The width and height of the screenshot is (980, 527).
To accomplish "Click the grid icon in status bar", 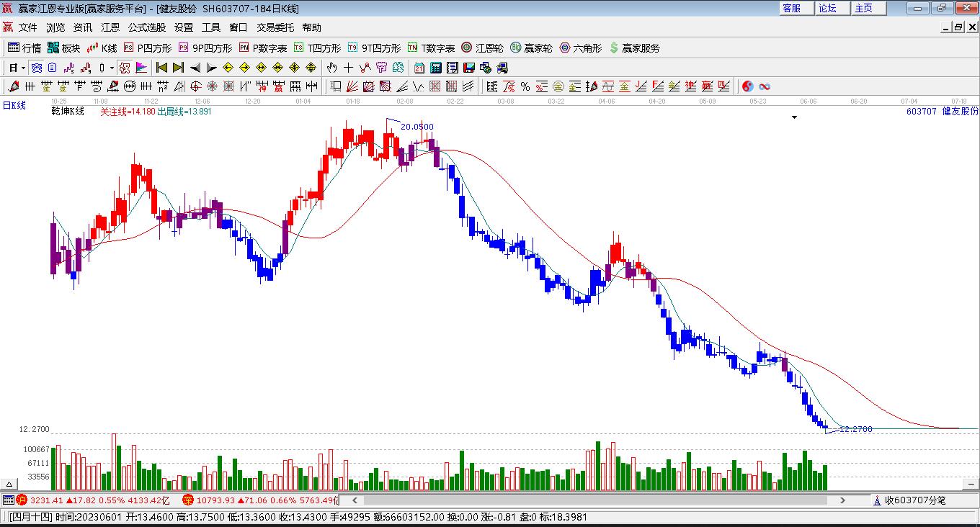I will coord(8,500).
